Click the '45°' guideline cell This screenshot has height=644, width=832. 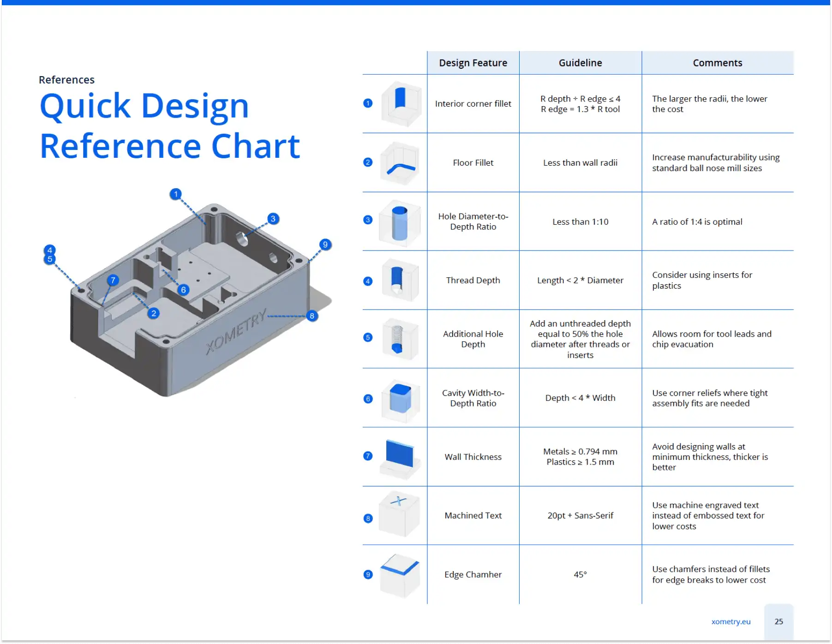[x=581, y=575]
